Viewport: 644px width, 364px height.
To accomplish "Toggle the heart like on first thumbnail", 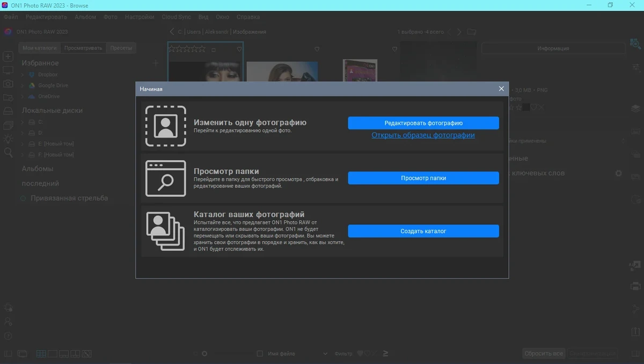I will point(239,49).
